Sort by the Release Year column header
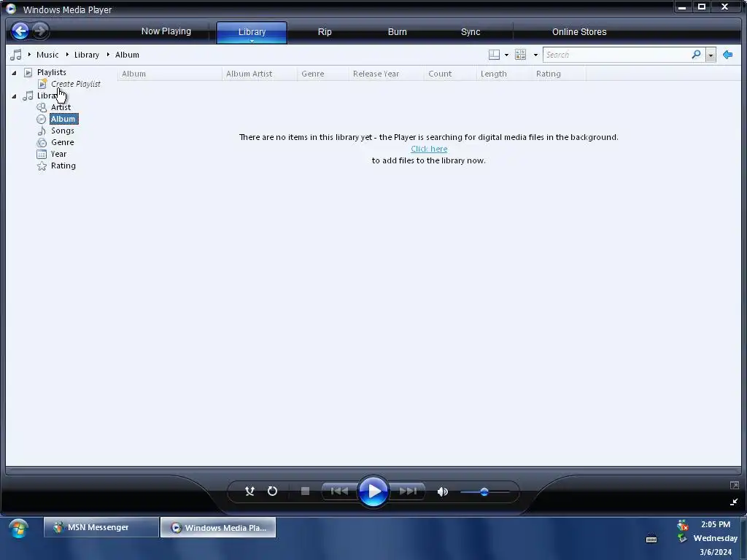This screenshot has height=560, width=747. click(x=387, y=74)
